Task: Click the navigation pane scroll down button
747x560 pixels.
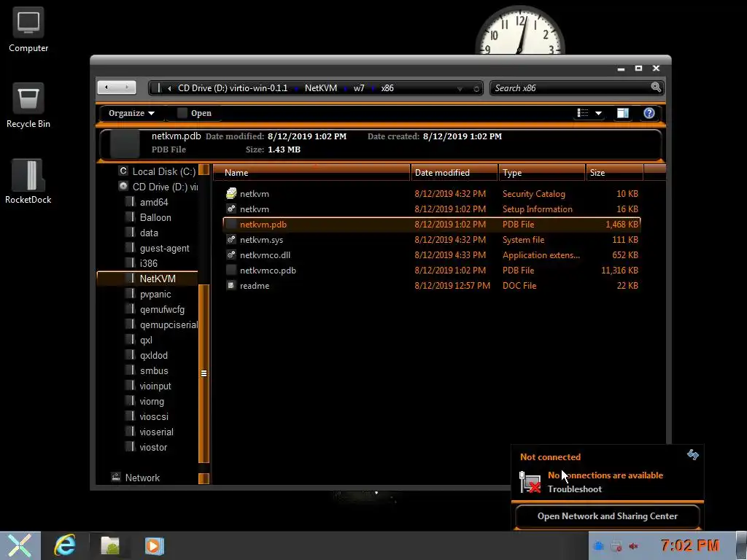Action: 204,478
